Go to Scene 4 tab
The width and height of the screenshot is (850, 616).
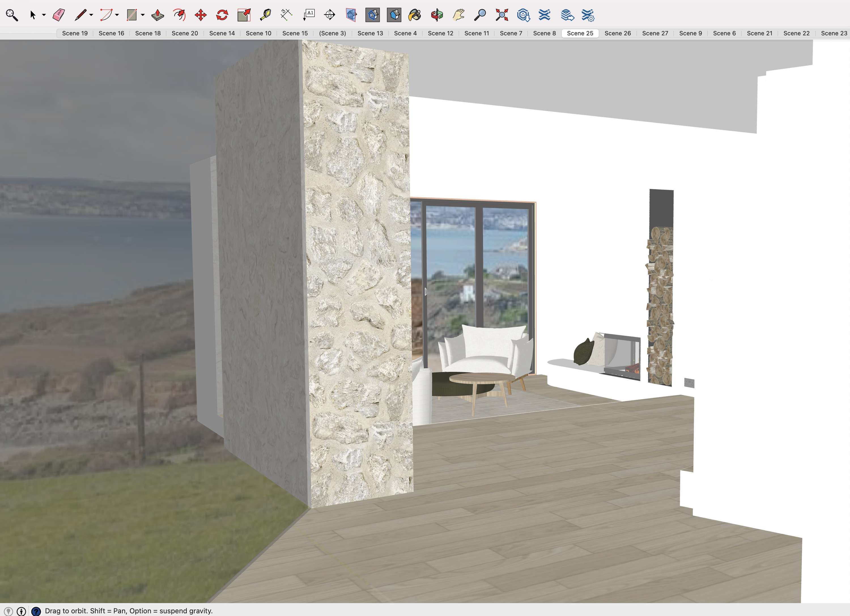[405, 33]
